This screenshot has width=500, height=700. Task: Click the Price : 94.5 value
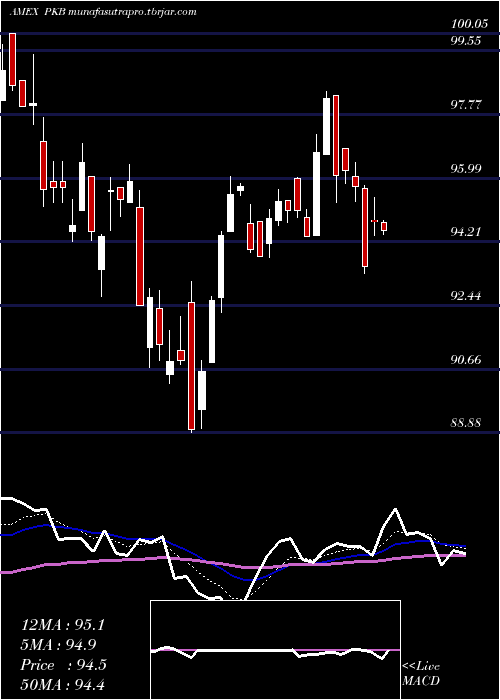tap(63, 665)
